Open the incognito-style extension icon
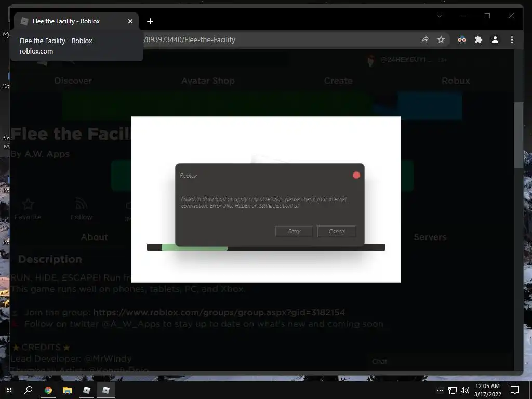 pos(462,39)
